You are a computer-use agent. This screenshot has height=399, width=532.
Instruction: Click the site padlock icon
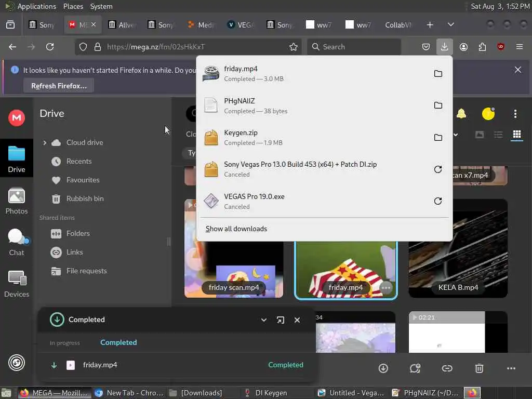98,47
